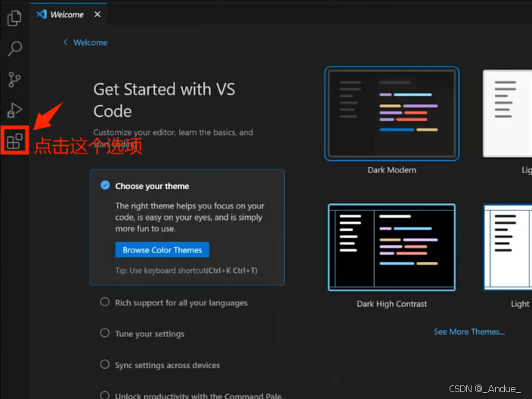Go back via the Welcome breadcrumb link
Image resolution: width=532 pixels, height=399 pixels.
[90, 42]
